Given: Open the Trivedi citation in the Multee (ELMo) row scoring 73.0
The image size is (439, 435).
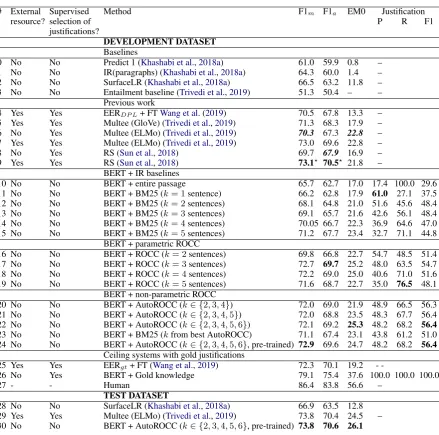Looking at the screenshot, I should tap(200, 143).
